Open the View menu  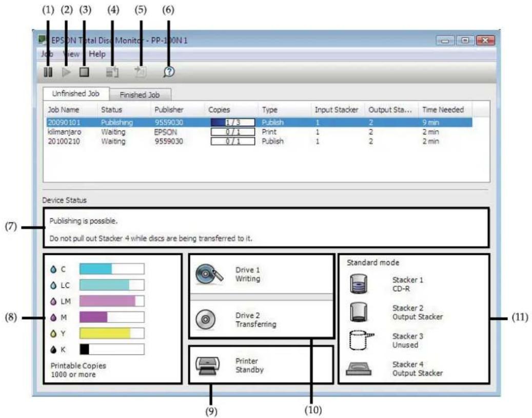pyautogui.click(x=71, y=54)
